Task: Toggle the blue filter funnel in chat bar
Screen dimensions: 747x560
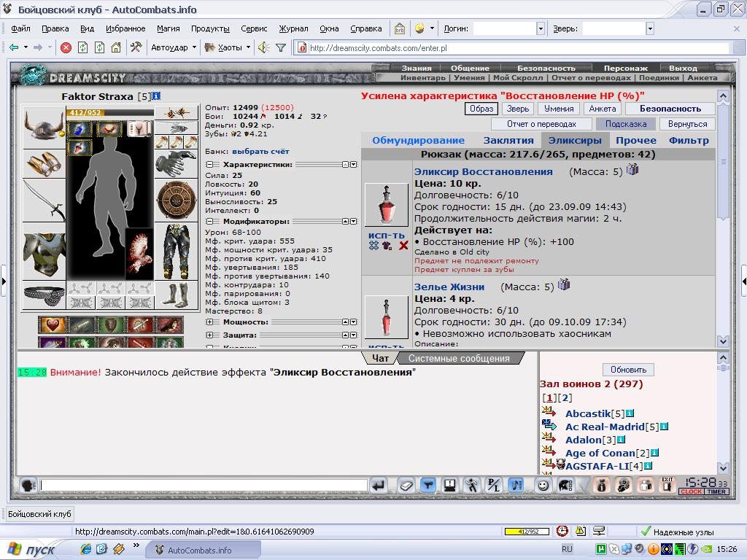Action: [428, 485]
